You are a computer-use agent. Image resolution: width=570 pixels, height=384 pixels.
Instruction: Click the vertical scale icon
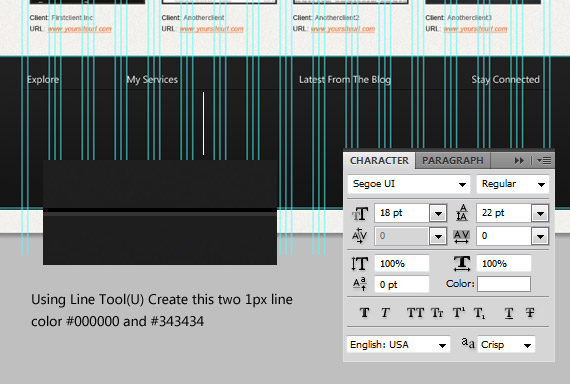click(360, 264)
